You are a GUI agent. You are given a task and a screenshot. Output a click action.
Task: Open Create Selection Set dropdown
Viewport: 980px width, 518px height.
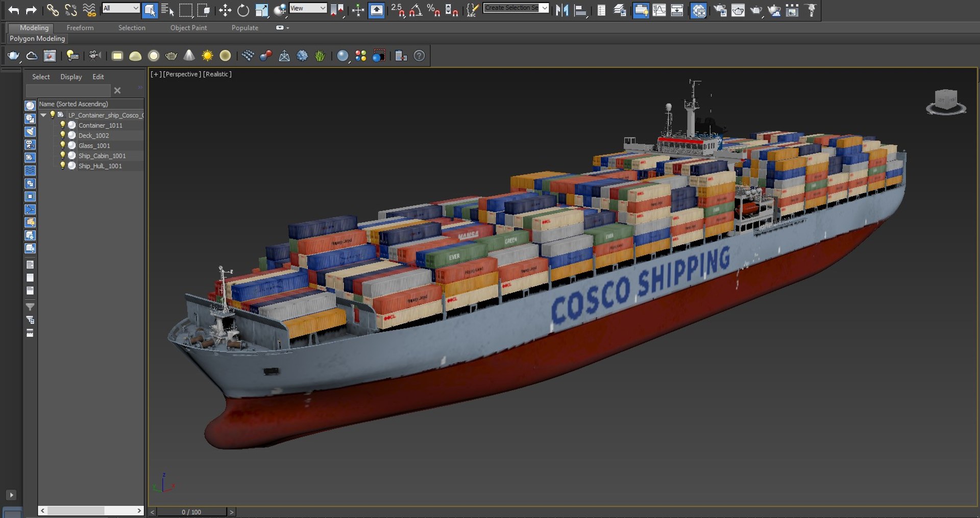[516, 8]
